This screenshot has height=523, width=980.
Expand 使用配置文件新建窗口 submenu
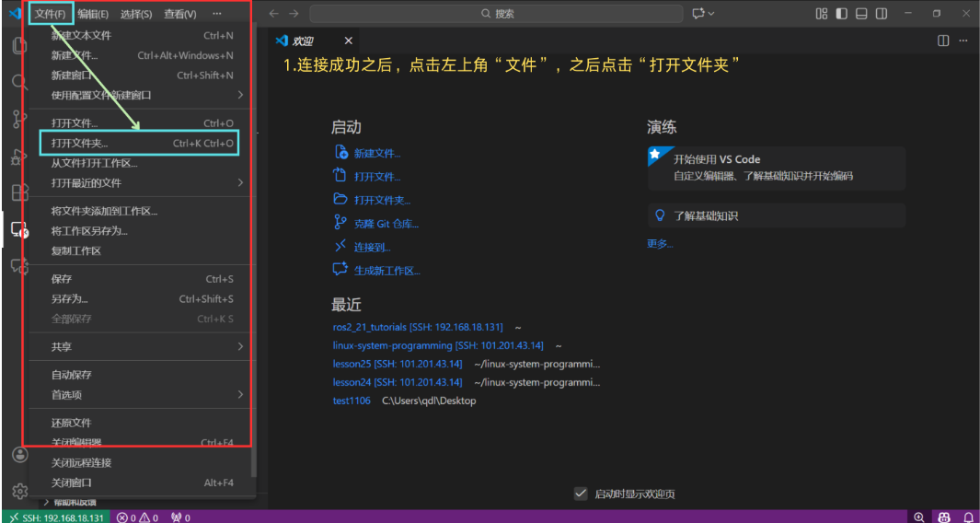pyautogui.click(x=143, y=95)
